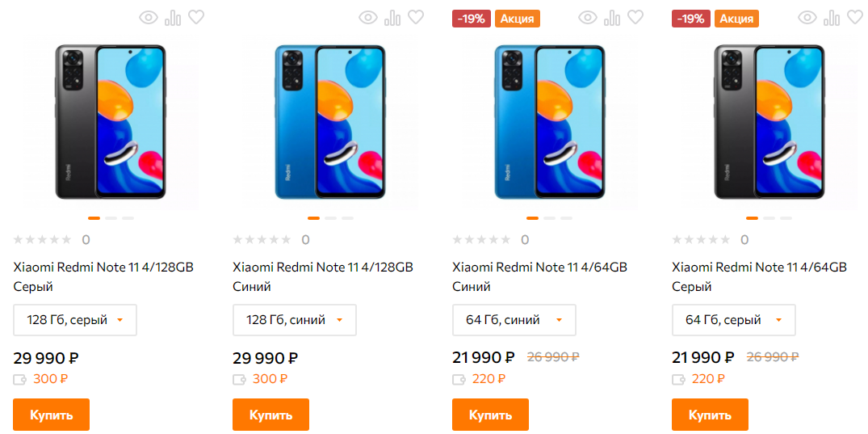The width and height of the screenshot is (868, 434).
Task: Click the "Акция" badge on gray 64GB phone
Action: point(736,19)
